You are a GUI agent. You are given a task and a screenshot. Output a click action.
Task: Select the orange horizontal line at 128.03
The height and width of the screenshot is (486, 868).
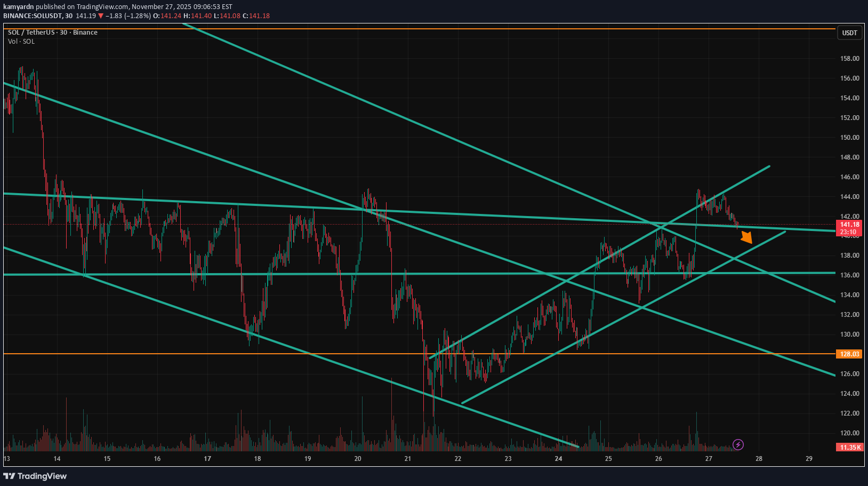point(160,354)
